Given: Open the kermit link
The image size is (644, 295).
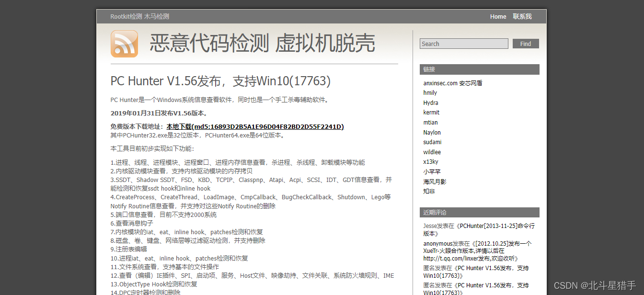Looking at the screenshot, I should (431, 113).
